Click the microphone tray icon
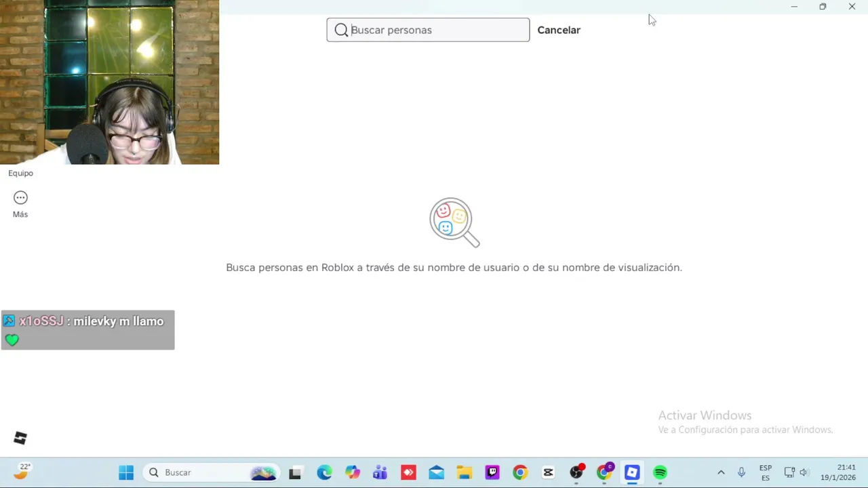The height and width of the screenshot is (488, 868). [x=741, y=472]
